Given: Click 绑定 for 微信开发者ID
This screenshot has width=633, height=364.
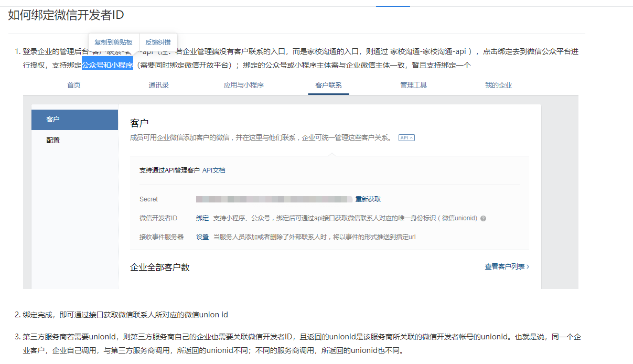Looking at the screenshot, I should click(x=202, y=218).
